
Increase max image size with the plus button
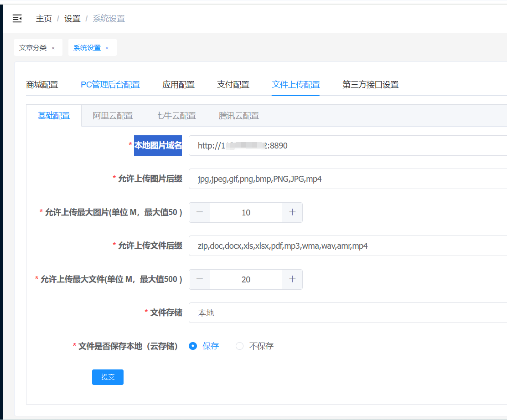(x=292, y=212)
